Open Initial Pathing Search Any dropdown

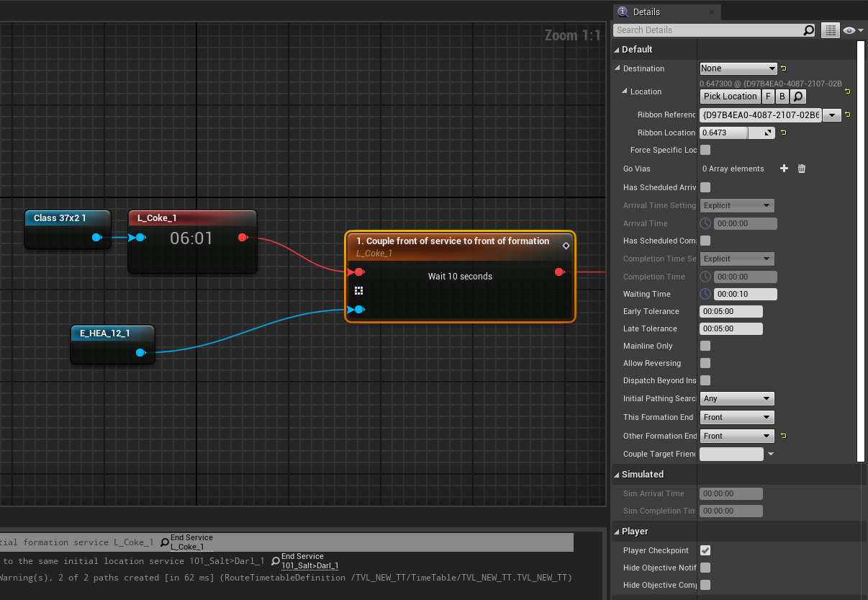(x=737, y=398)
